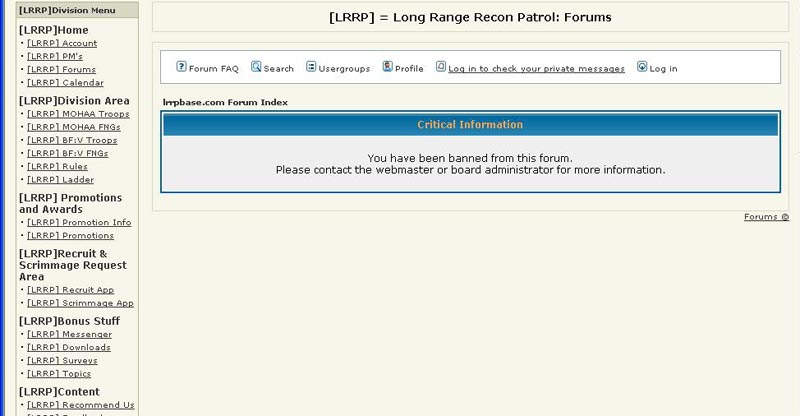Click the [LRRP]Division Menu title bar
The image size is (800, 416).
tap(77, 10)
